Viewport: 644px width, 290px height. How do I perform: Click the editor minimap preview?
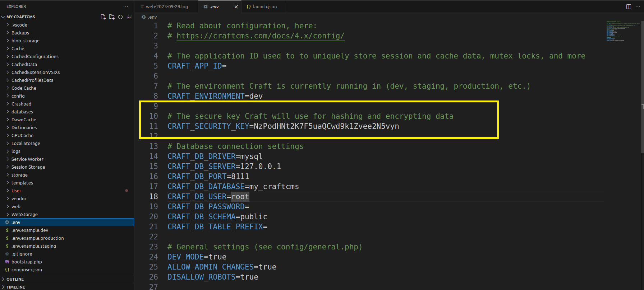623,31
